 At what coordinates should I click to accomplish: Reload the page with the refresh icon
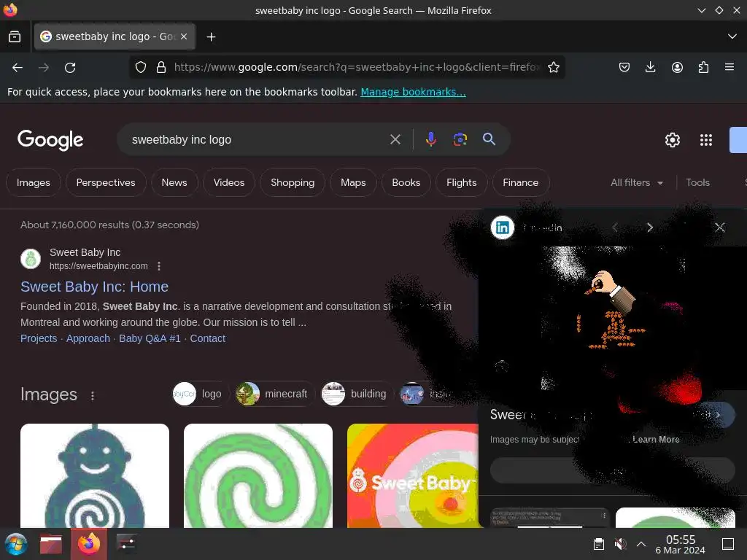point(70,68)
